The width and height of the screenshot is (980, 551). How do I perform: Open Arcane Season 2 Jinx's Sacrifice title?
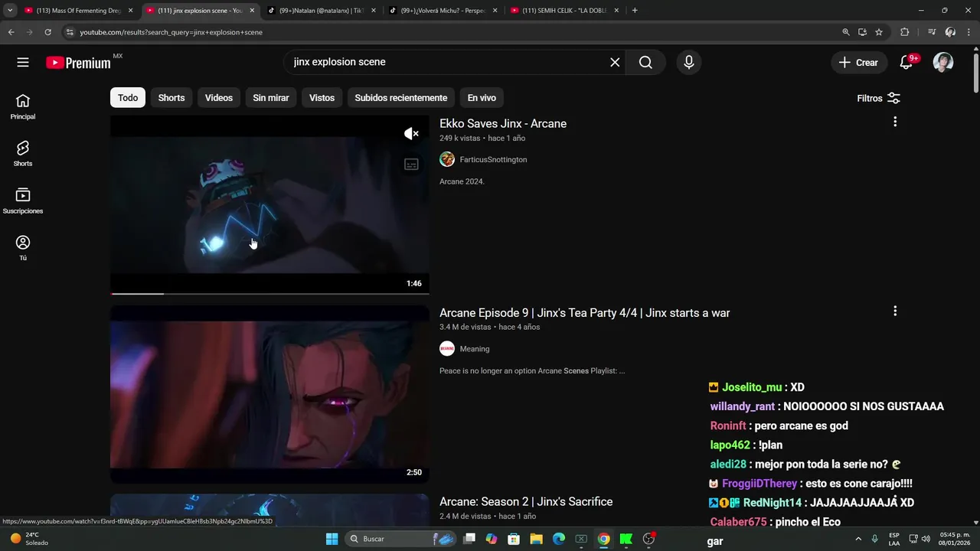click(x=526, y=501)
